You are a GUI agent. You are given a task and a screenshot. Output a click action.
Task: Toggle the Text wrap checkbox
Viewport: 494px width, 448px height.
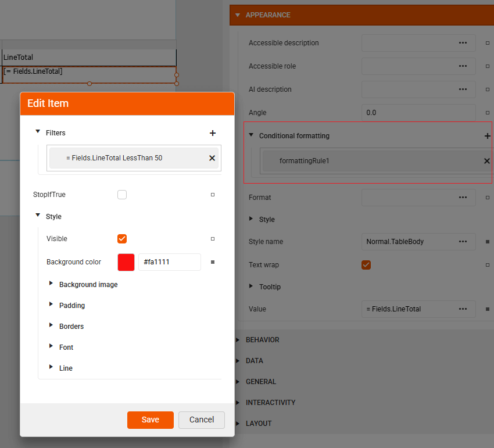point(366,265)
